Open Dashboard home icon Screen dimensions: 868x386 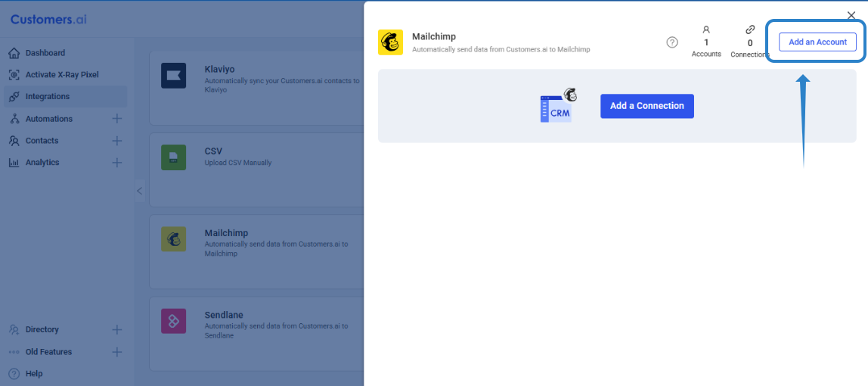(14, 53)
